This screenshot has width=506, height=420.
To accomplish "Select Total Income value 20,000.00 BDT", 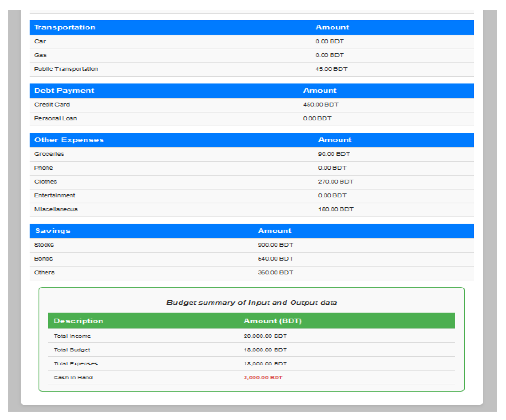I will pyautogui.click(x=265, y=336).
